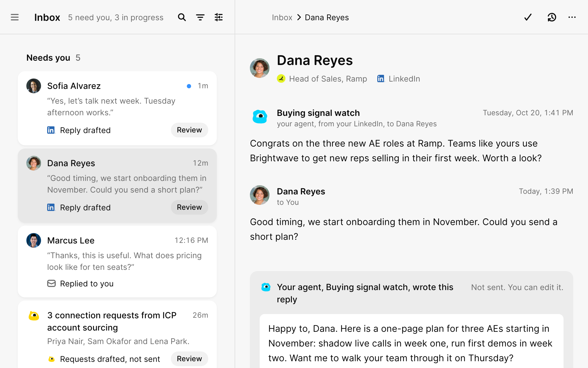Open the hamburger menu
588x368 pixels.
[x=15, y=17]
